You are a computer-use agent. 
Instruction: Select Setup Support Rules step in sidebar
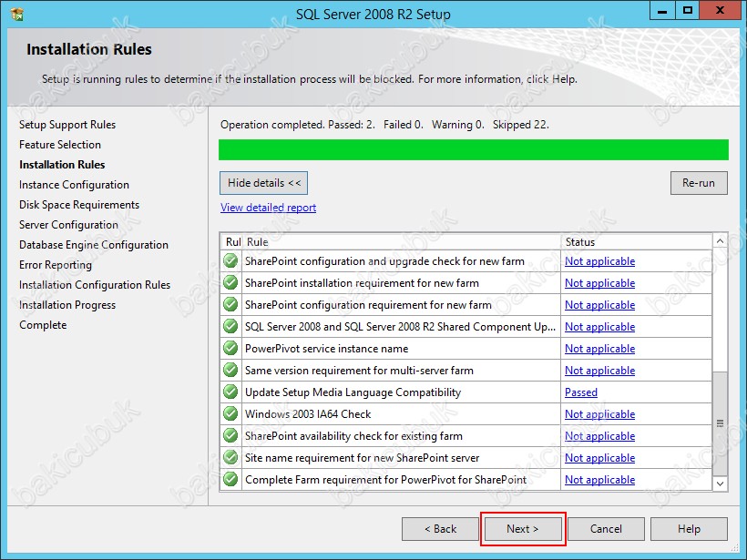(67, 125)
